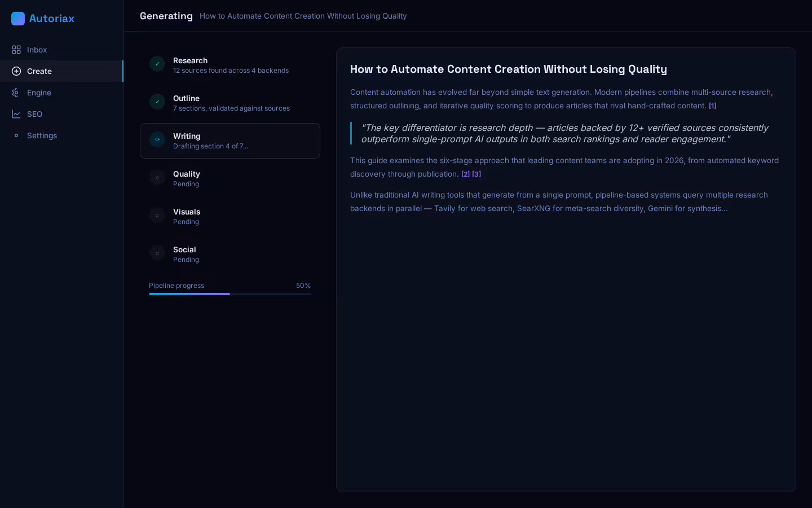The width and height of the screenshot is (812, 508).
Task: Click the Settings dot icon
Action: click(x=16, y=135)
